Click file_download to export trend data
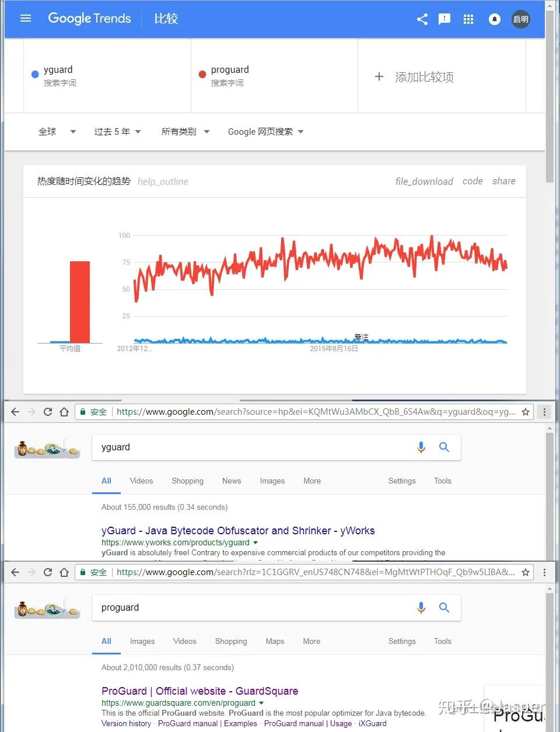Viewport: 560px width, 732px height. pyautogui.click(x=424, y=181)
